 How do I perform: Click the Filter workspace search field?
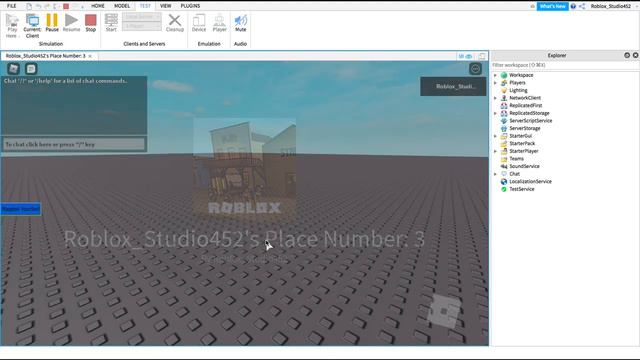tap(565, 65)
